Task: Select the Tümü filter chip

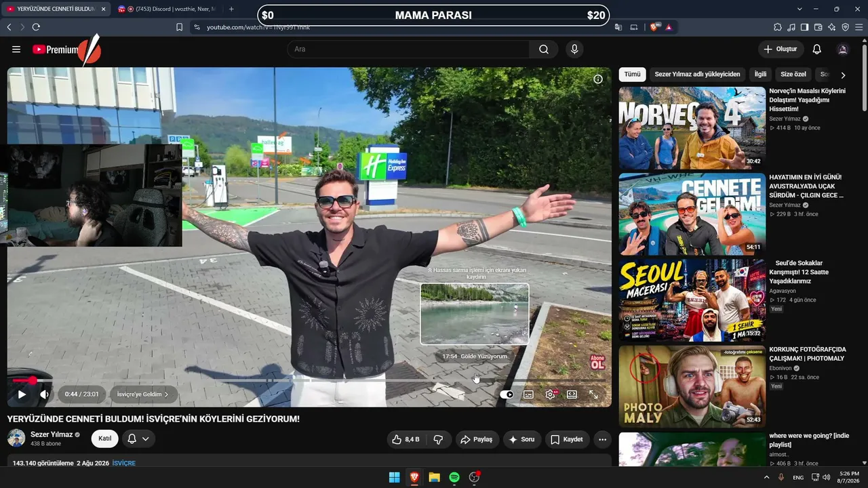Action: coord(633,75)
